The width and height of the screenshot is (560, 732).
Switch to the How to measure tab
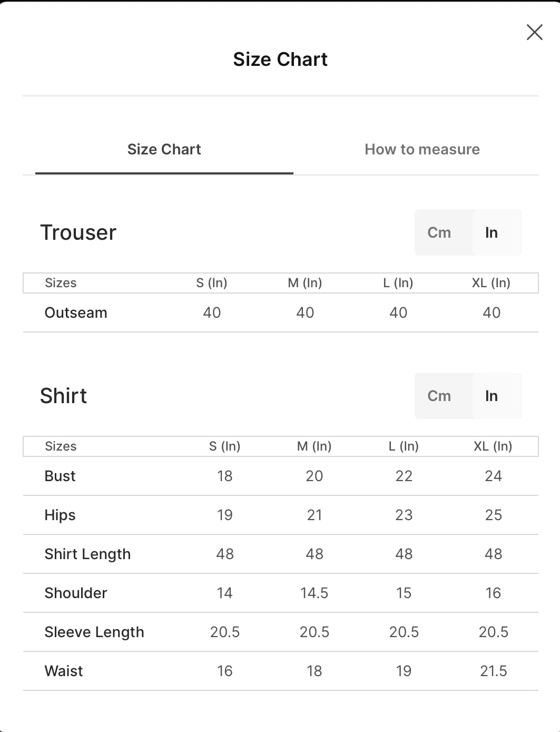point(422,149)
